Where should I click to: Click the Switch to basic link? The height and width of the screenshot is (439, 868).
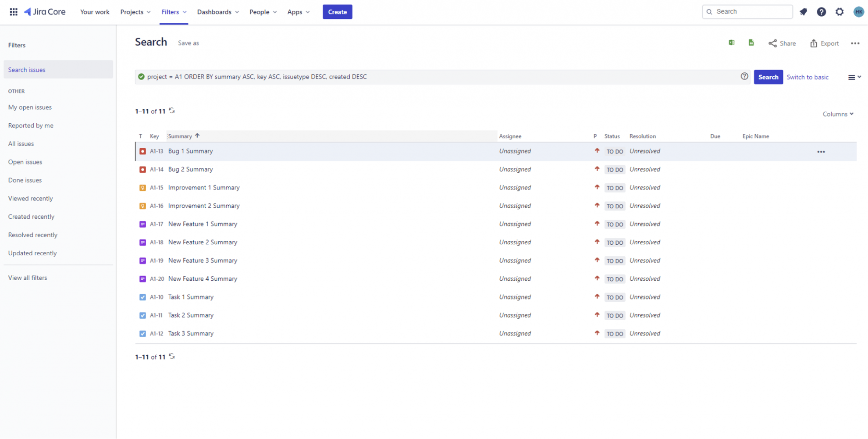808,77
